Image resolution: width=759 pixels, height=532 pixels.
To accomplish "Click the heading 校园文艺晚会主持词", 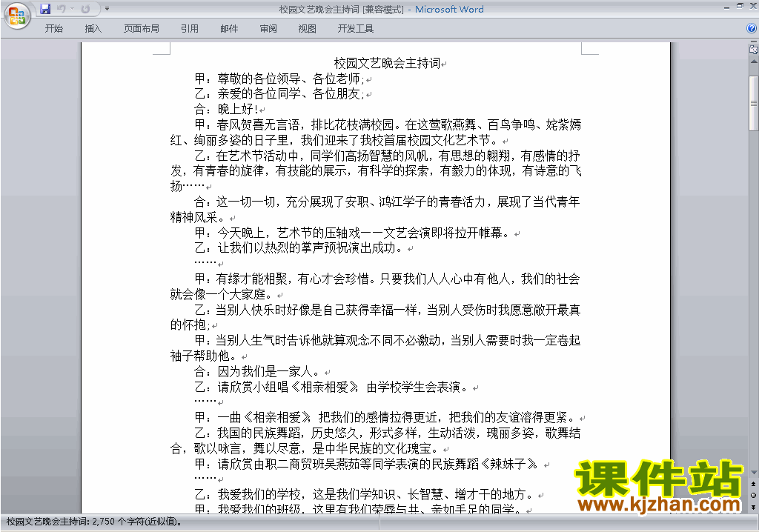I will pyautogui.click(x=387, y=63).
